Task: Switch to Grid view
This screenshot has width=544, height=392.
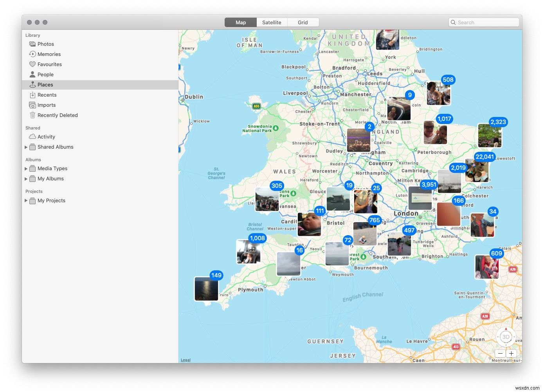Action: (303, 22)
